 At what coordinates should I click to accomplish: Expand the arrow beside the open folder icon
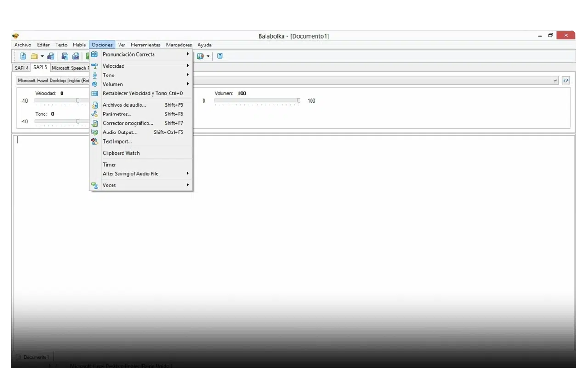42,56
